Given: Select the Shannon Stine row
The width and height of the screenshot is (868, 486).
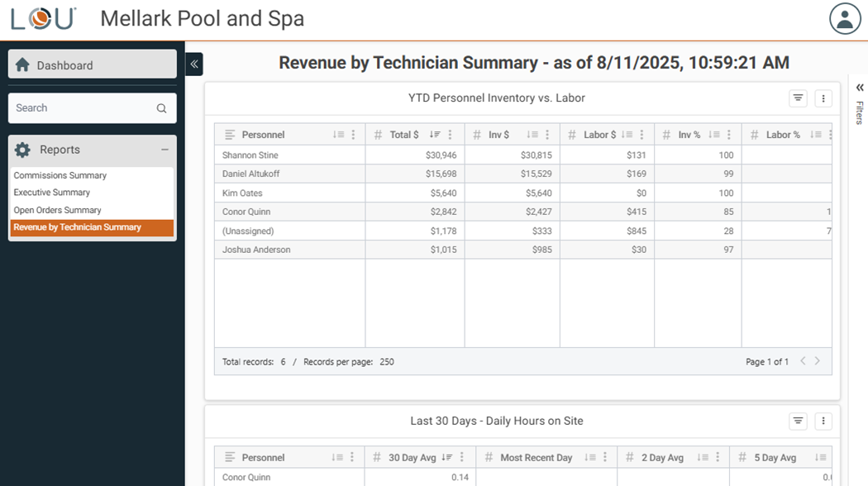Looking at the screenshot, I should point(522,155).
